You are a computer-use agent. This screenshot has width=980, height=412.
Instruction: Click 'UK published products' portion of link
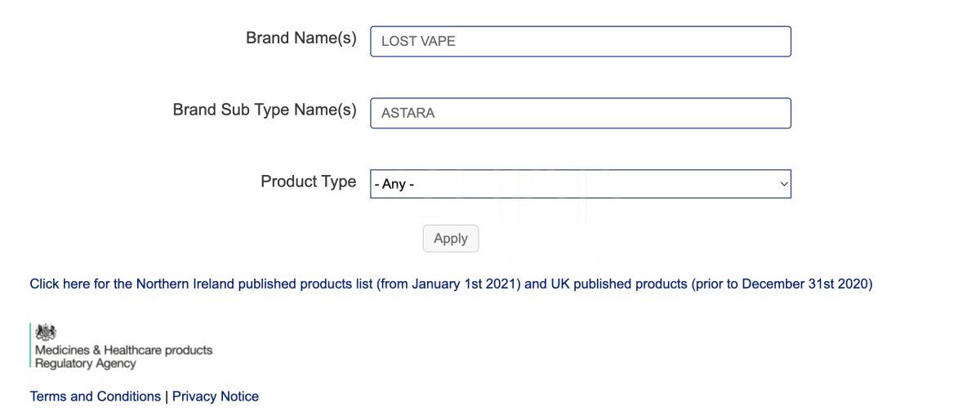(619, 284)
